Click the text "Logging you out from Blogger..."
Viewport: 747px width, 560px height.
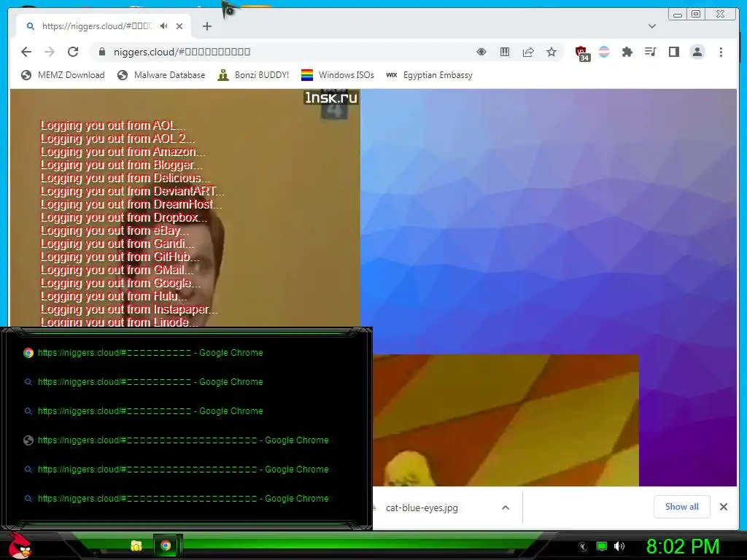pos(122,166)
